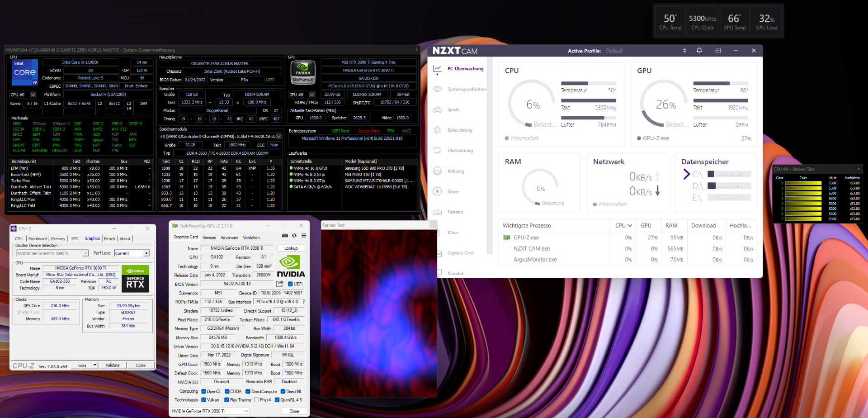The width and height of the screenshot is (868, 418).
Task: Click network download arrow in Netzwerk card
Action: (x=658, y=191)
